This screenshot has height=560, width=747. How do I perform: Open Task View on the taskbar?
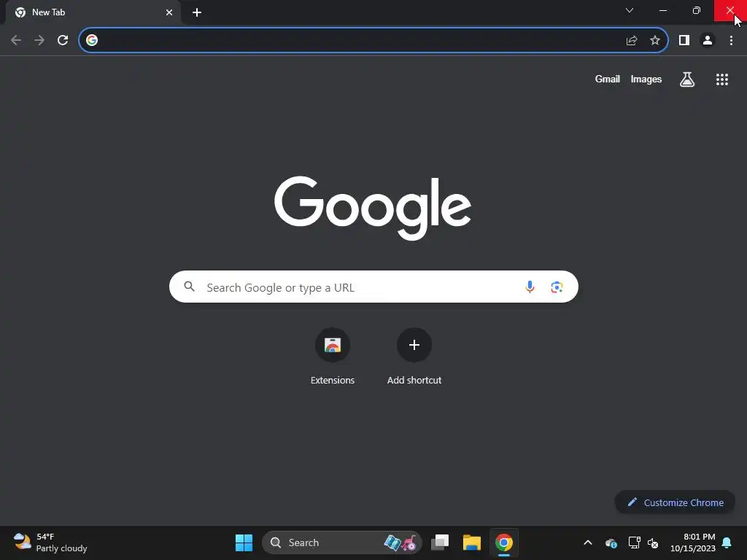click(440, 542)
